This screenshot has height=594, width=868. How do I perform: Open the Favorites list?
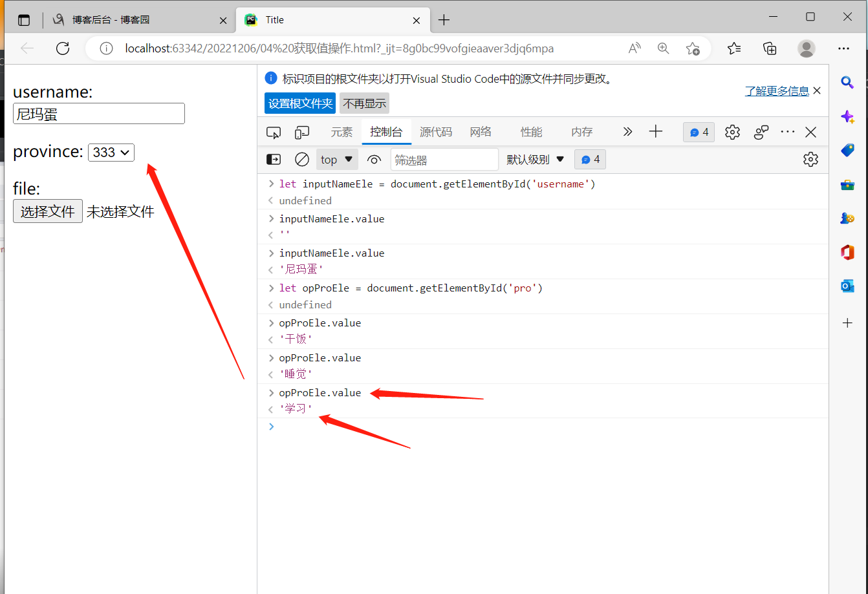tap(734, 48)
